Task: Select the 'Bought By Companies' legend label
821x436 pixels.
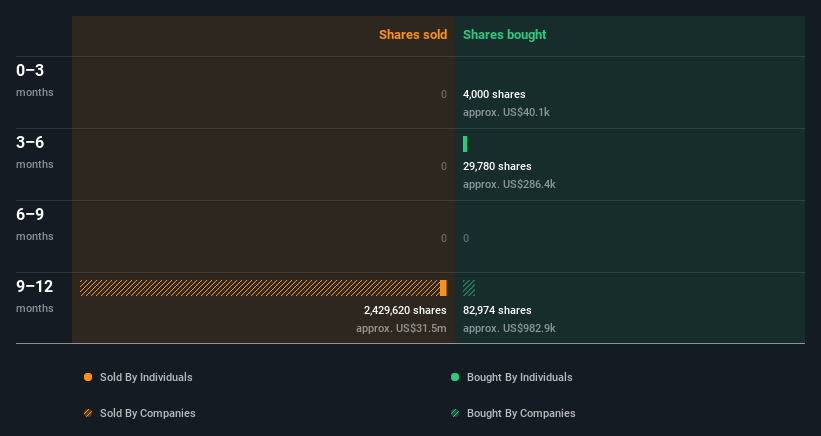Action: 521,413
